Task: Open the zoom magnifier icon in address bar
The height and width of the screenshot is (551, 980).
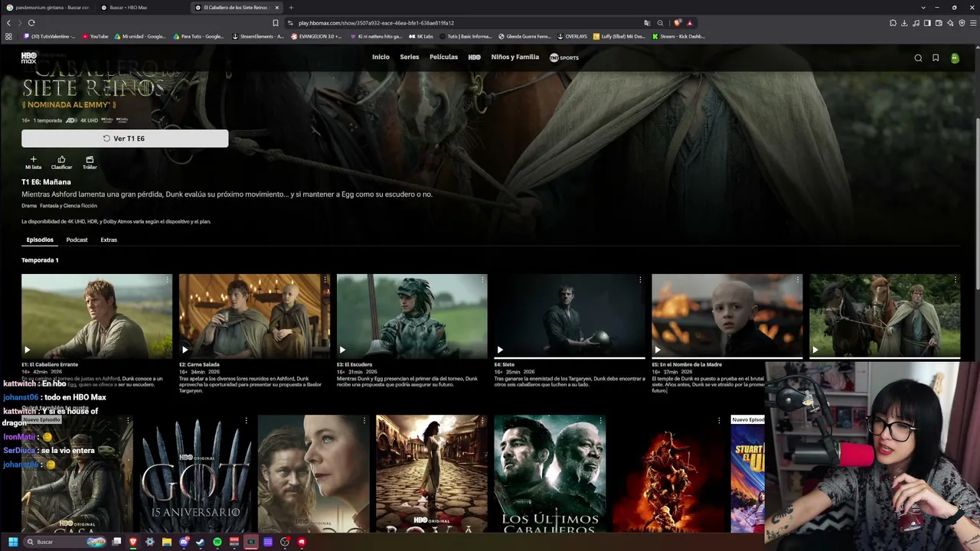Action: click(x=660, y=23)
